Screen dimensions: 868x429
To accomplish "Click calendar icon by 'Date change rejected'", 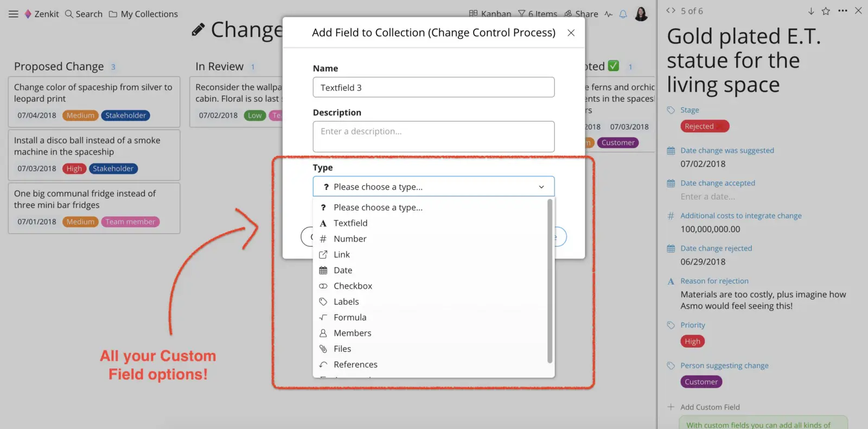I will click(671, 248).
